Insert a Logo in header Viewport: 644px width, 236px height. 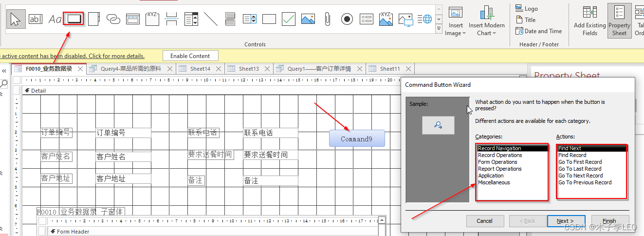click(527, 8)
